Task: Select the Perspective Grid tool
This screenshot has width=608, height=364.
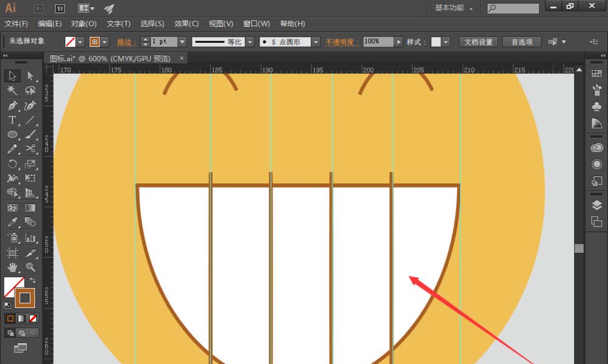Action: click(30, 193)
